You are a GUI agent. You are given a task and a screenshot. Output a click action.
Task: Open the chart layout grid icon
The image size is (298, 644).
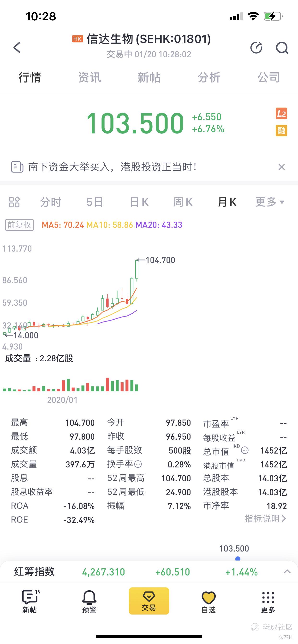(14, 202)
